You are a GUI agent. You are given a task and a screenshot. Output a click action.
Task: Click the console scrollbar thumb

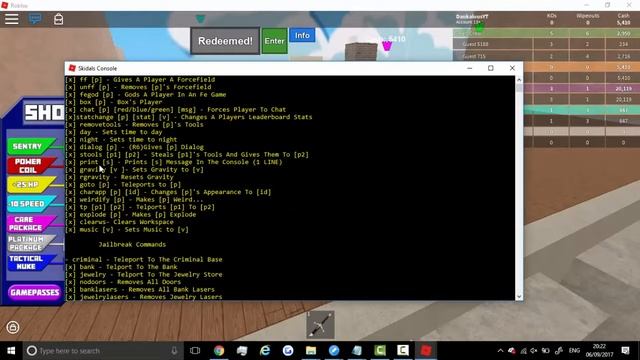tap(519, 88)
